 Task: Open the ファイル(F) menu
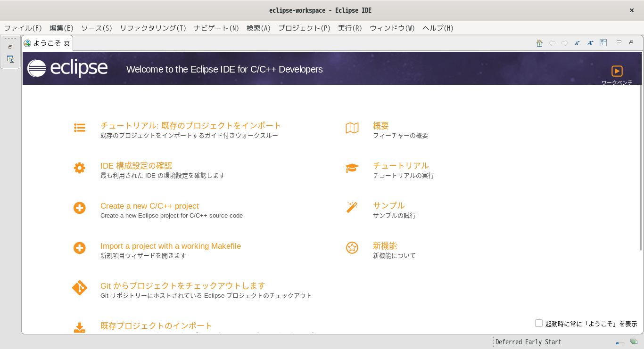pos(23,28)
